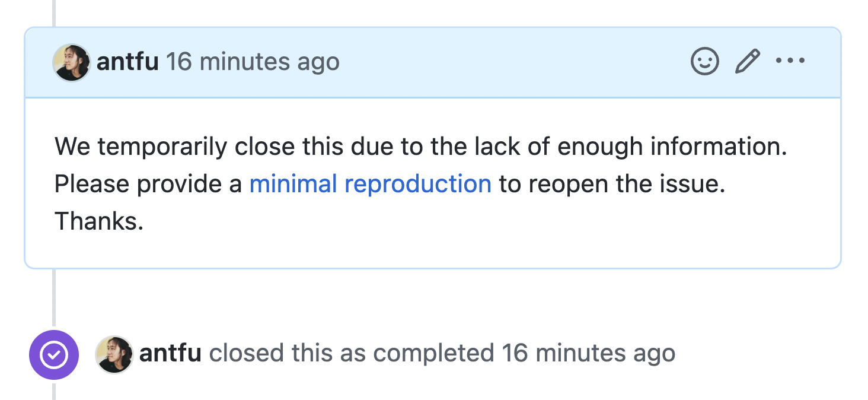Click the "Please provide a" text in the comment
Viewport: 868px width, 400px height.
(x=148, y=184)
